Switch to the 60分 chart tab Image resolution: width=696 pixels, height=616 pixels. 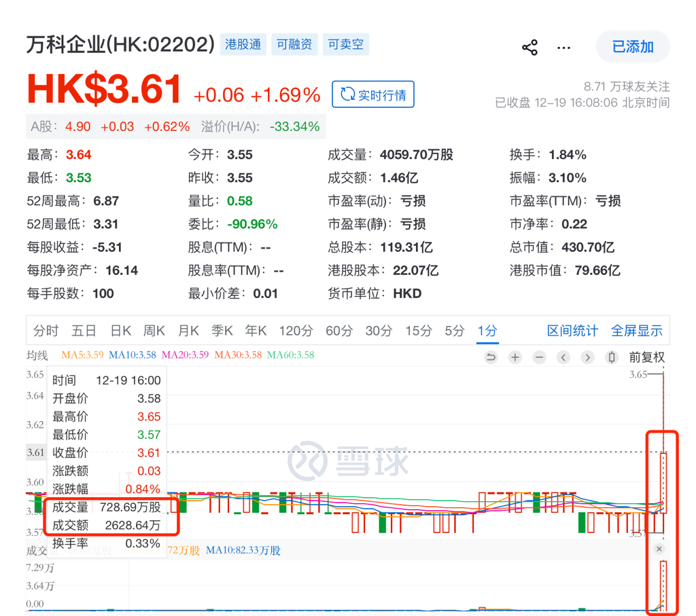click(340, 331)
